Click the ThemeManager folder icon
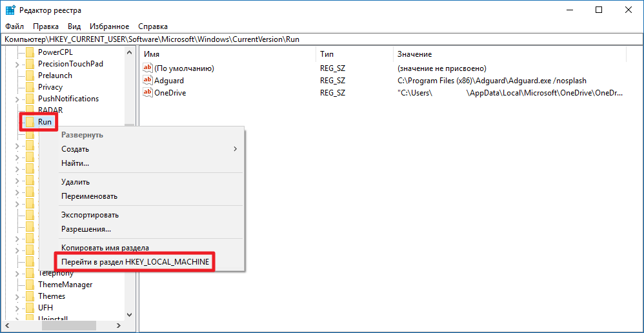Image resolution: width=644 pixels, height=333 pixels. pos(29,285)
